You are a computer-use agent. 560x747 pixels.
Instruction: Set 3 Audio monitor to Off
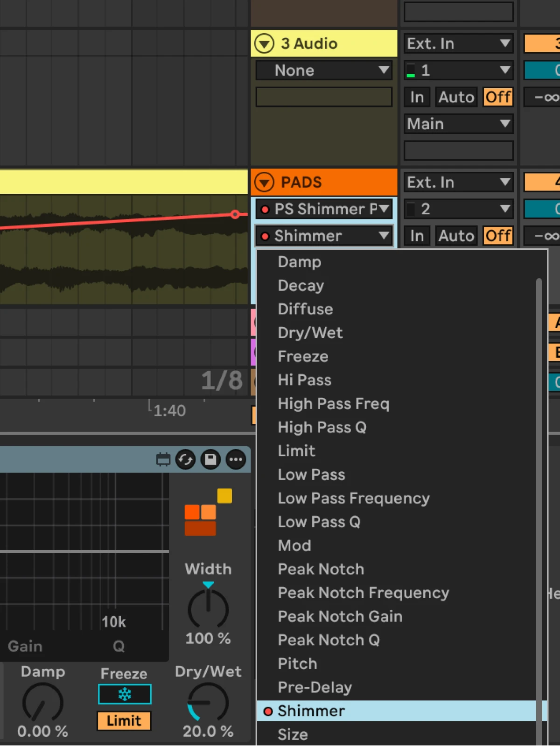(498, 97)
